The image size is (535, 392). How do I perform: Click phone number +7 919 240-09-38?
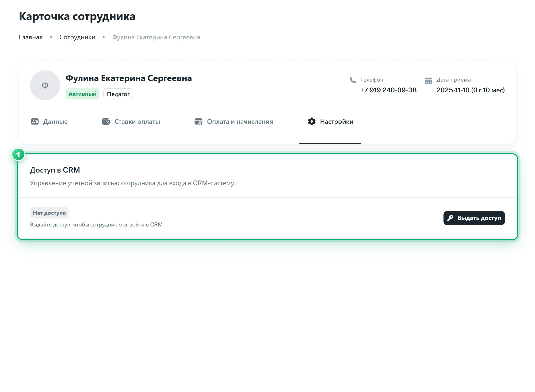(x=389, y=90)
